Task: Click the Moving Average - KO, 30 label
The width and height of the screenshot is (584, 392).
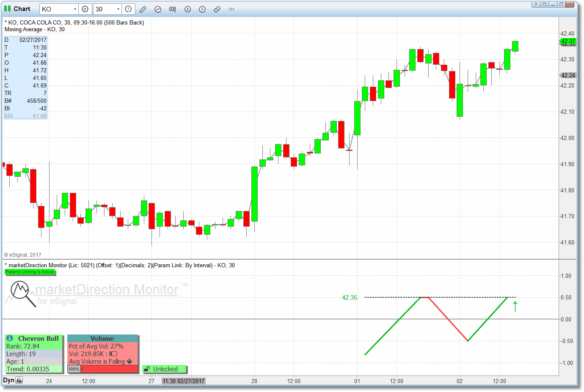Action: 35,29
